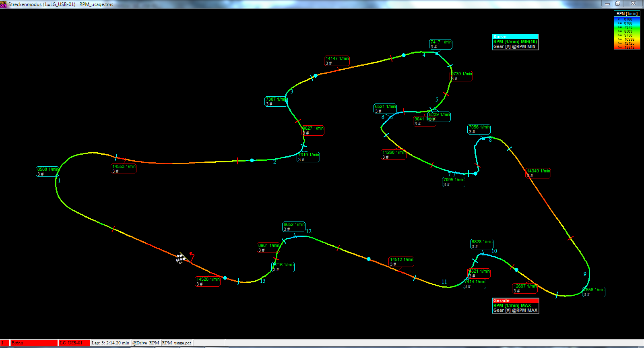Select the 6652 1/min corner 12 label
Image resolution: width=644 pixels, height=348 pixels.
tap(294, 227)
